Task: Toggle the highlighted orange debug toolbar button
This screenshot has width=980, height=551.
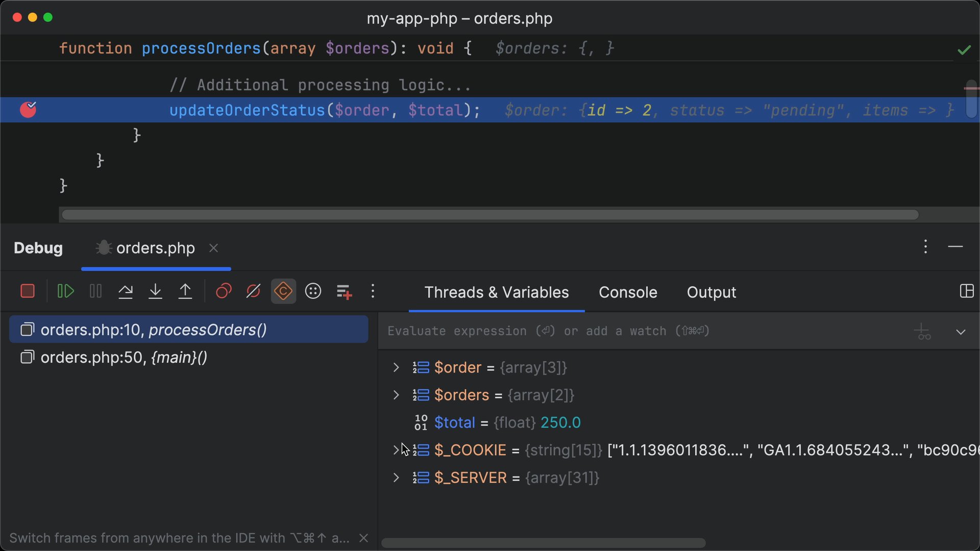Action: [x=283, y=291]
